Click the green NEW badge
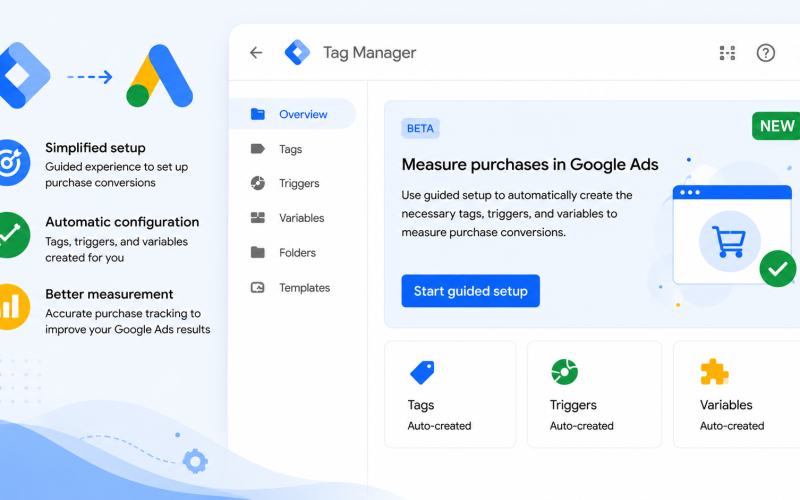800x500 pixels. 776,126
